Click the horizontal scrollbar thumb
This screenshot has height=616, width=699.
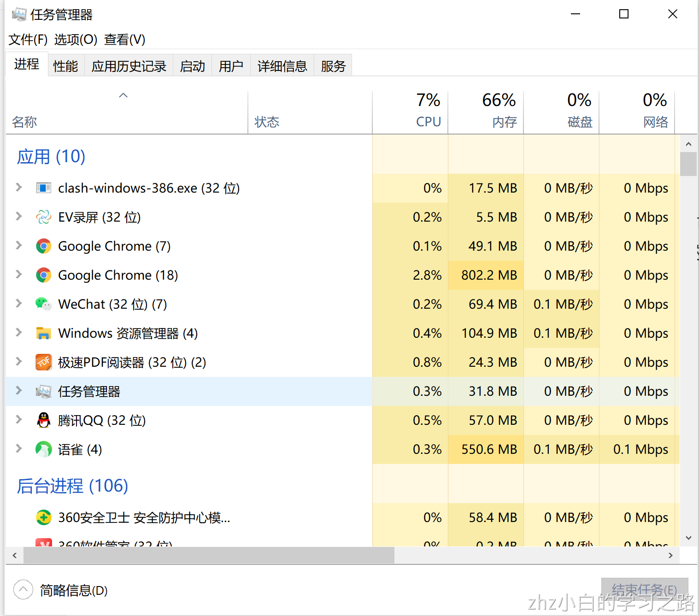point(209,555)
